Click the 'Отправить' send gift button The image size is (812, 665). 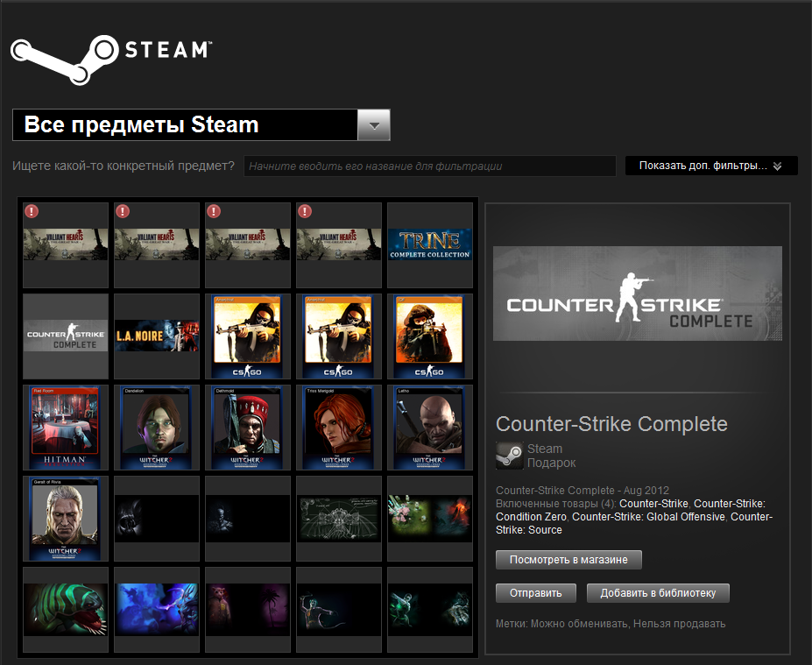point(535,593)
